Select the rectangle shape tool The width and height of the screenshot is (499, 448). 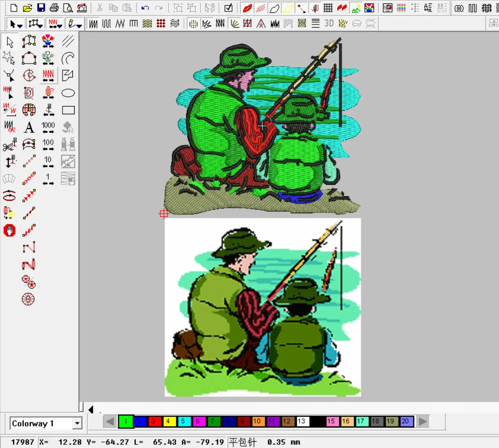point(68,110)
